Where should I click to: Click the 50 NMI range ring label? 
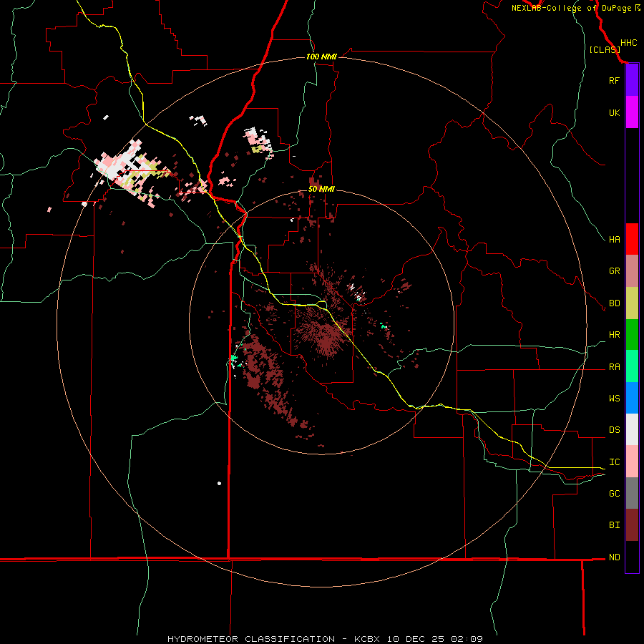click(x=321, y=189)
